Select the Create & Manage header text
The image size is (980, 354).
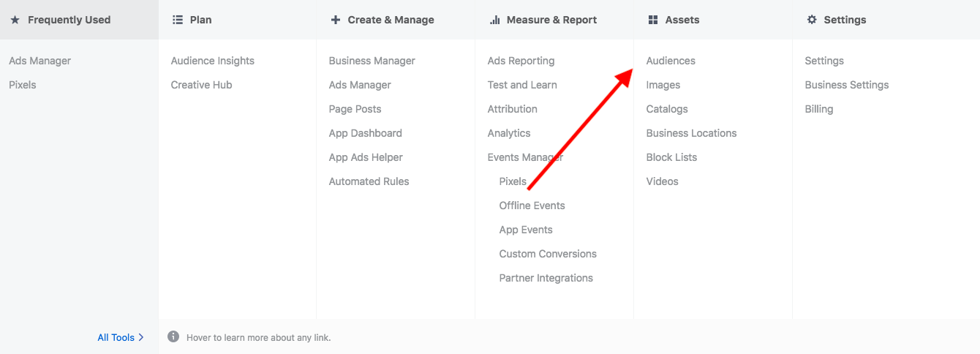click(x=391, y=20)
